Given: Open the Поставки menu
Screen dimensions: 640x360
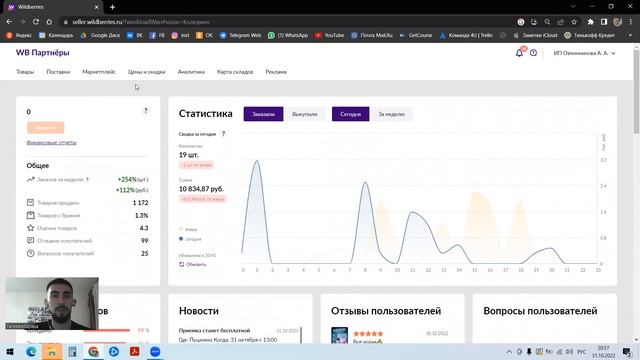Looking at the screenshot, I should [x=58, y=72].
